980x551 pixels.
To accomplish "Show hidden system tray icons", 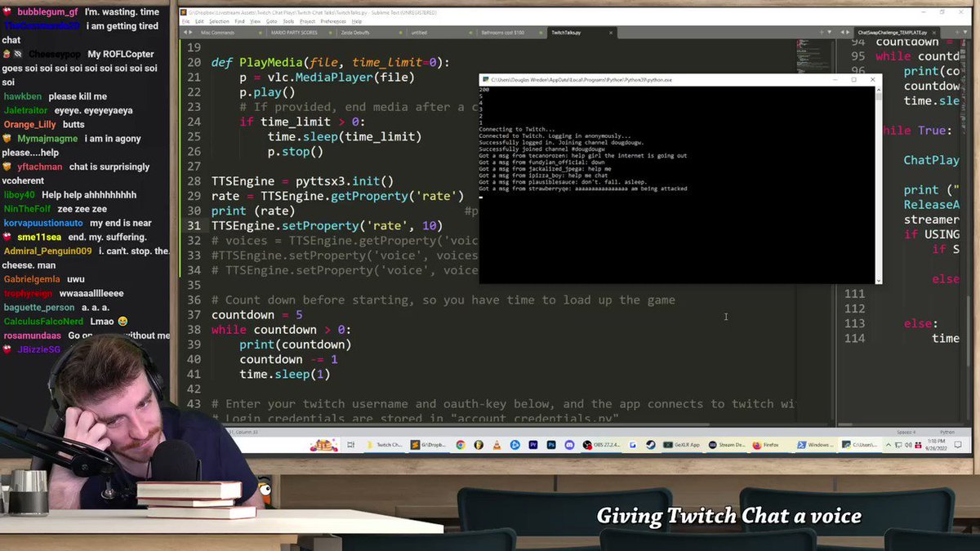I will 889,445.
